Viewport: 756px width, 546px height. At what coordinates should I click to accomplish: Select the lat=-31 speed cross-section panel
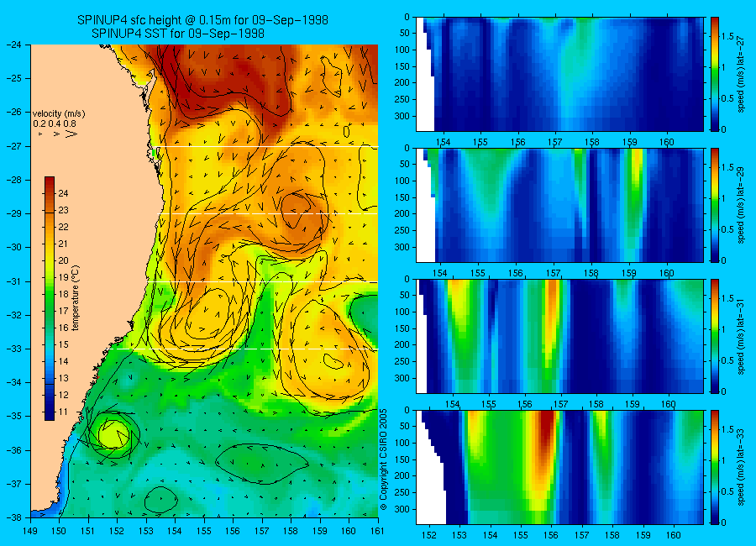559,336
